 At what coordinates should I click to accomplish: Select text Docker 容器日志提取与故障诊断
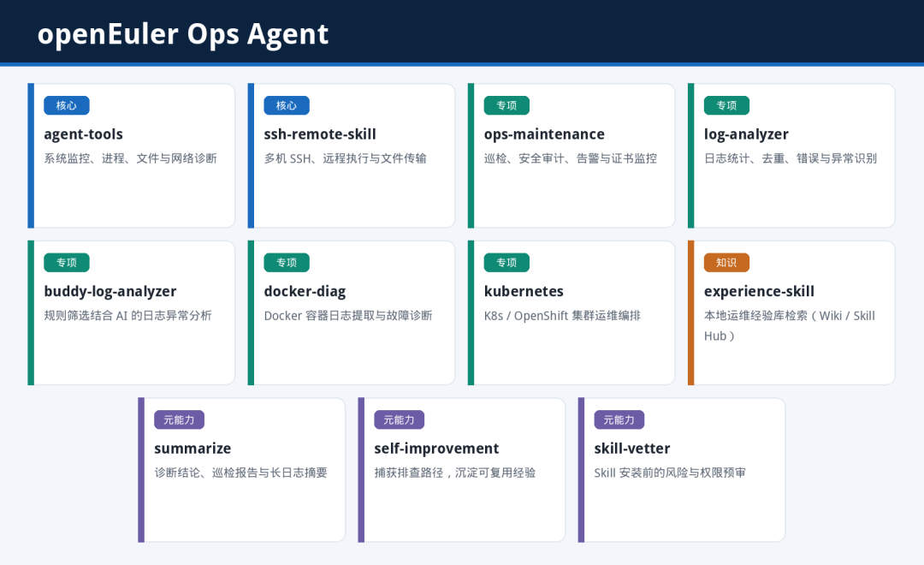point(347,316)
